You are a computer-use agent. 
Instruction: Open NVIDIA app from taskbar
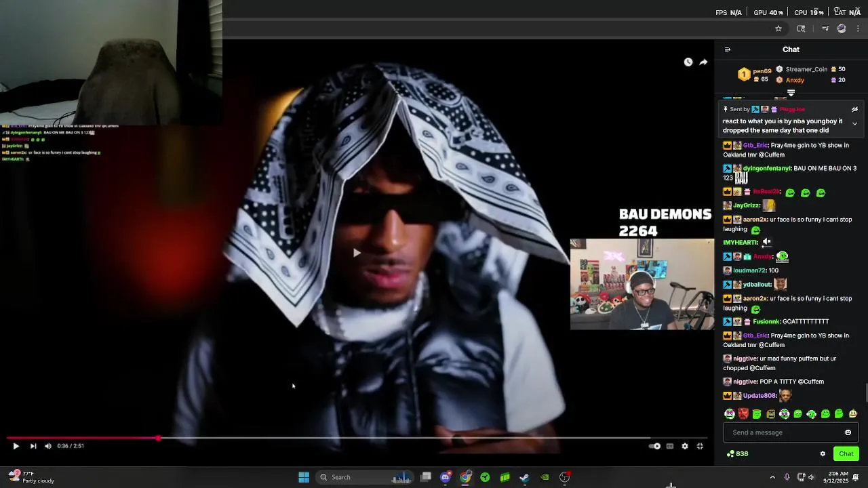pyautogui.click(x=545, y=477)
